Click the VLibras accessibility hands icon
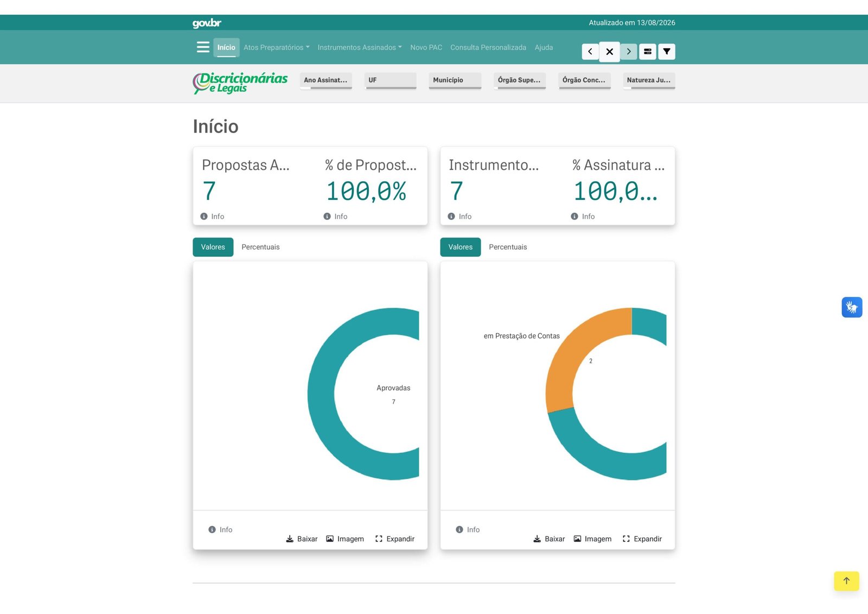Screen dimensions: 868x614 click(x=852, y=307)
